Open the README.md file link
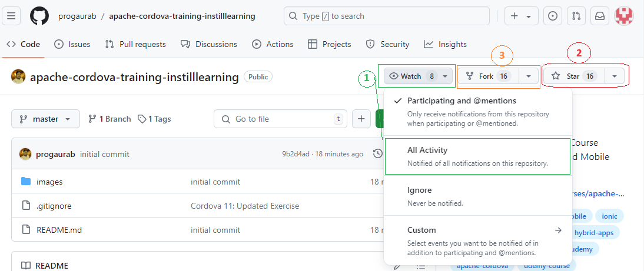This screenshot has width=644, height=271. [59, 230]
